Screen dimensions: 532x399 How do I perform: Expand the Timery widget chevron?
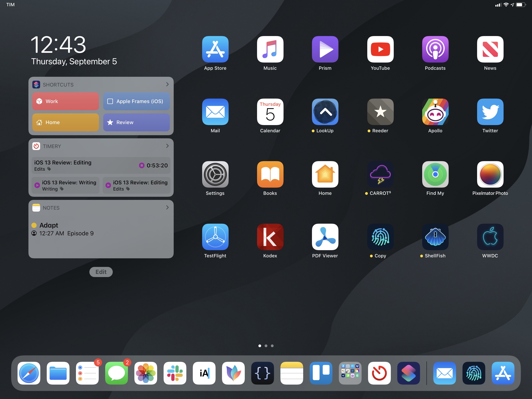coord(167,146)
